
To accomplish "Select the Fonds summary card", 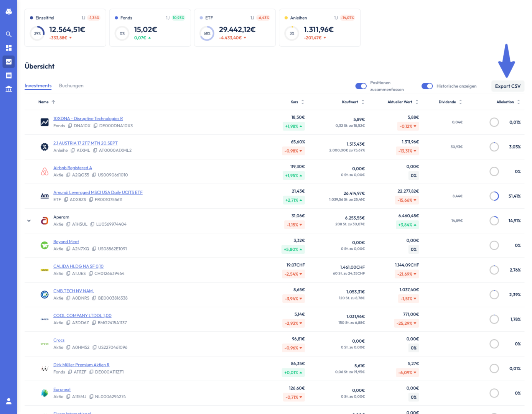I will pyautogui.click(x=150, y=28).
